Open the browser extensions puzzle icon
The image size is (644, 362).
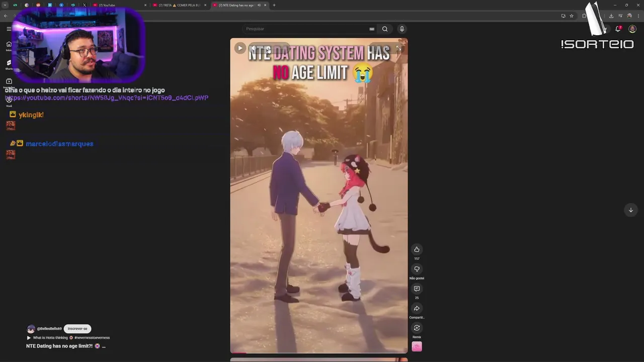click(x=584, y=16)
